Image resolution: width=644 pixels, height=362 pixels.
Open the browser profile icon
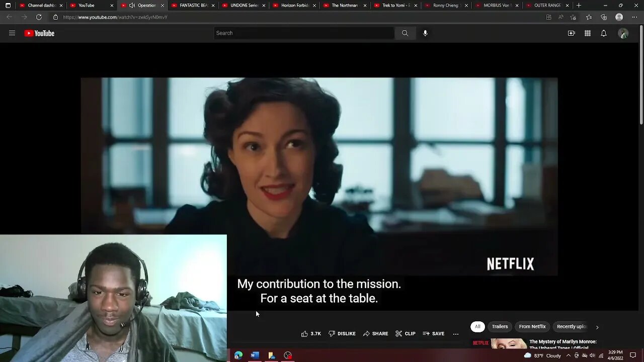pyautogui.click(x=619, y=17)
